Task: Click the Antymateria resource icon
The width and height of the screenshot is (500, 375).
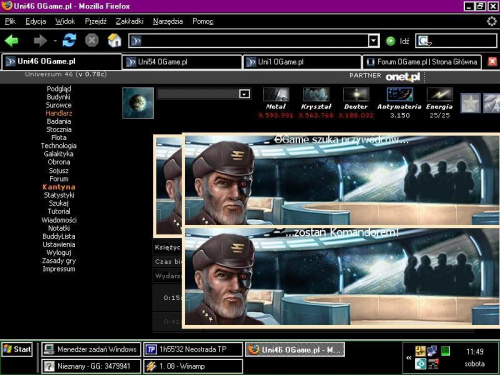Action: pos(400,94)
